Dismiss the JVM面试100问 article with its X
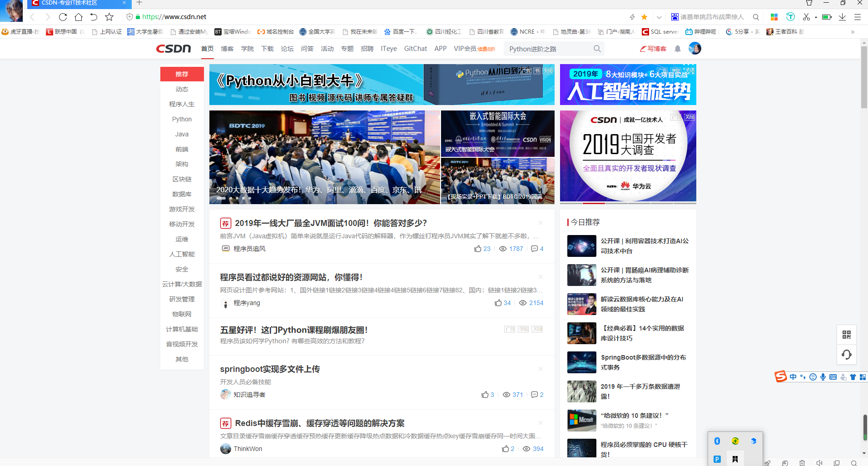 point(541,223)
